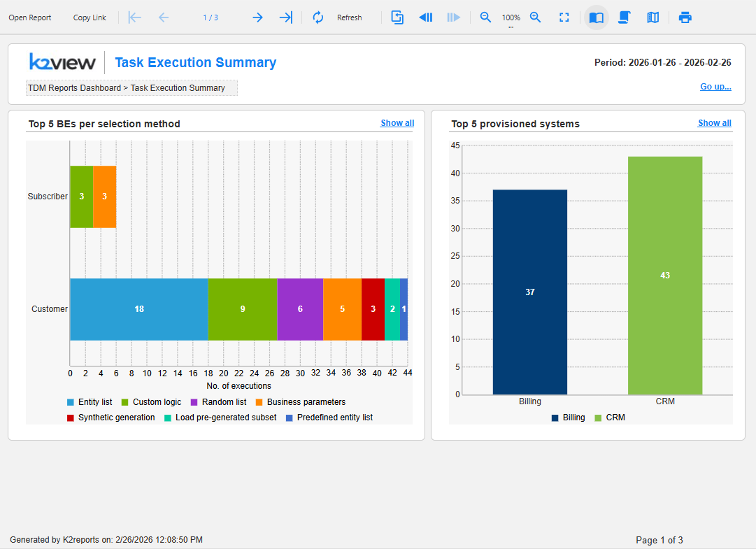Jump to the last page of report
Screen dimensions: 756x549
tap(285, 17)
